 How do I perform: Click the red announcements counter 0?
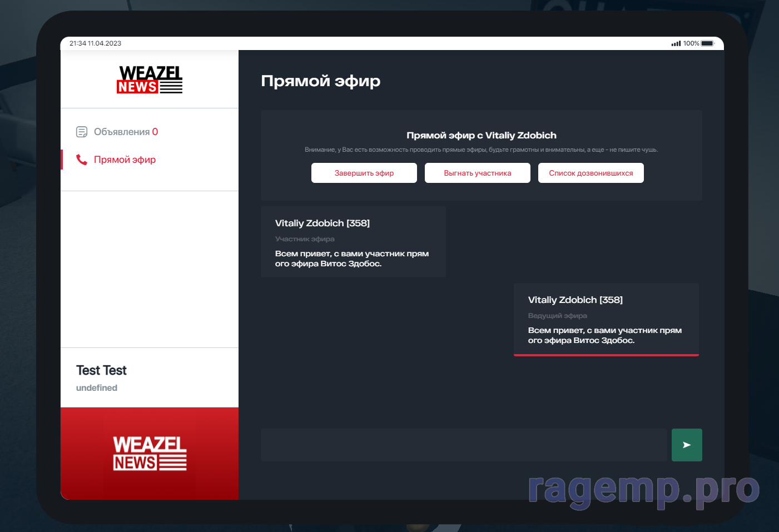coord(155,132)
